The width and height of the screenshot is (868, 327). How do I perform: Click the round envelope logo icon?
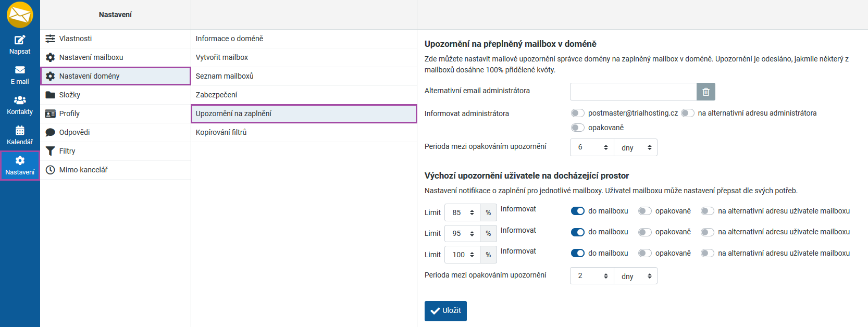pos(20,15)
